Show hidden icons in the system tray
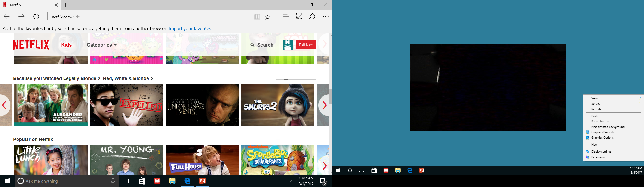Viewport: 644px width, 187px height. click(292, 181)
